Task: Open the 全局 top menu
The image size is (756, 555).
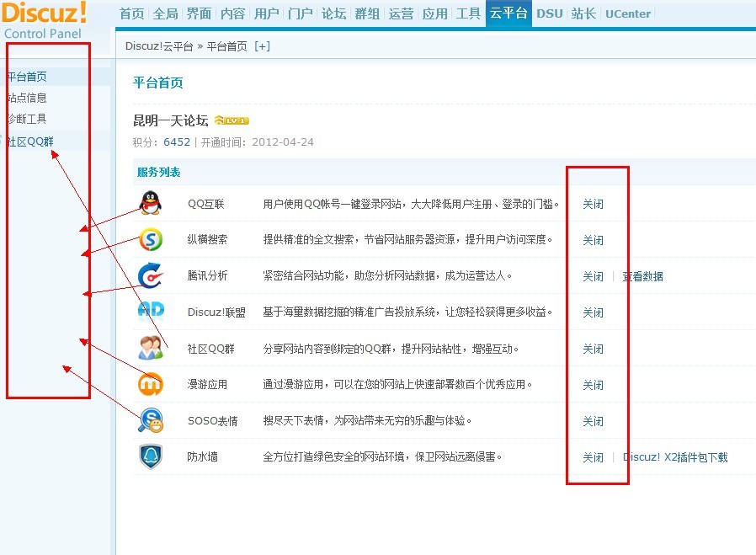Action: click(x=166, y=13)
